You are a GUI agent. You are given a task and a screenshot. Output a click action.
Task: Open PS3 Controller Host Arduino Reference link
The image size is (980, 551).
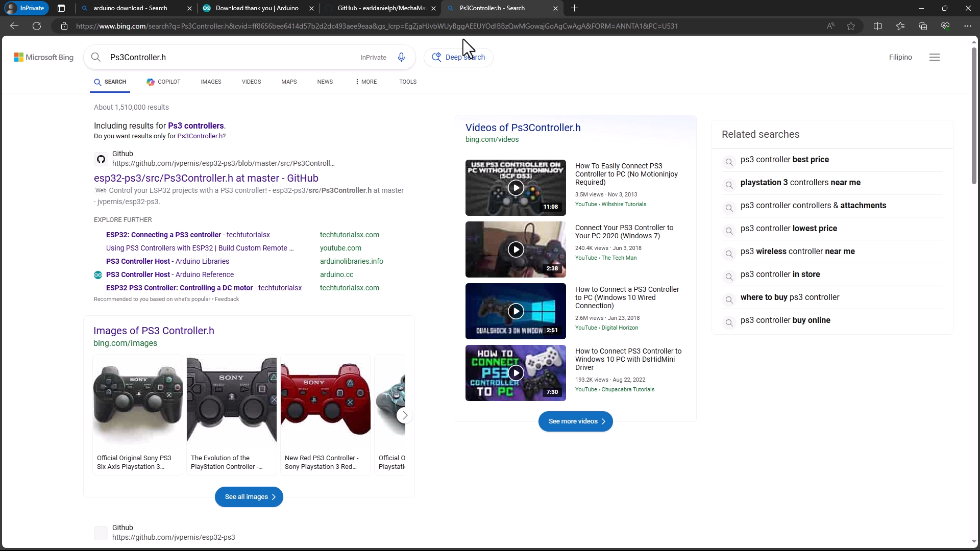point(170,274)
